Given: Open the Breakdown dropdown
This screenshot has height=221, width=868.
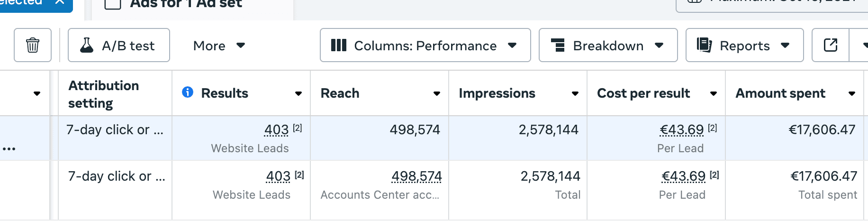Looking at the screenshot, I should pyautogui.click(x=659, y=46).
